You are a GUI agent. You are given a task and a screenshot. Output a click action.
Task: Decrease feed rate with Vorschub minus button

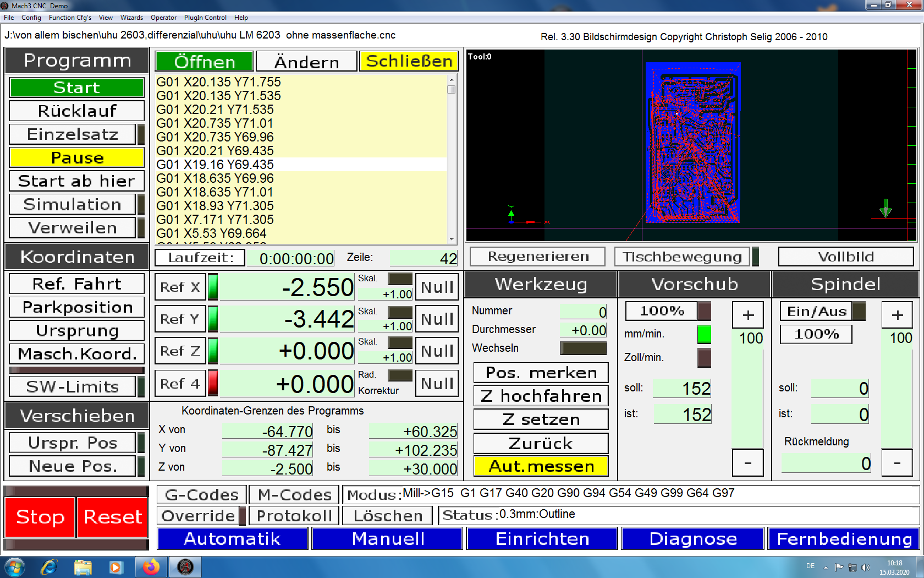coord(748,462)
